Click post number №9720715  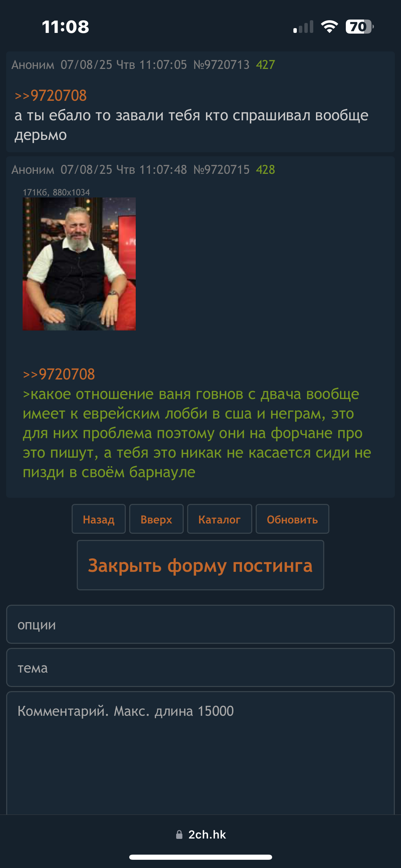(221, 170)
